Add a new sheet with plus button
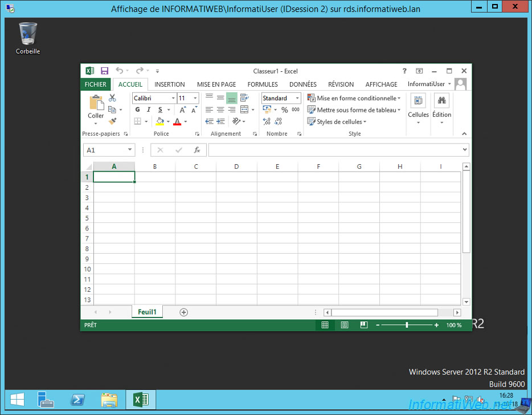Viewport: 532px width, 415px height. (183, 312)
